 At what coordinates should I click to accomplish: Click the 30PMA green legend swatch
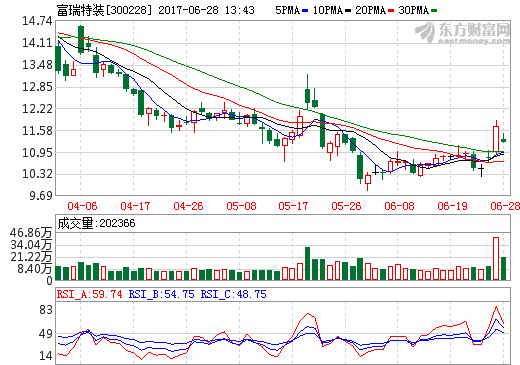tap(434, 11)
